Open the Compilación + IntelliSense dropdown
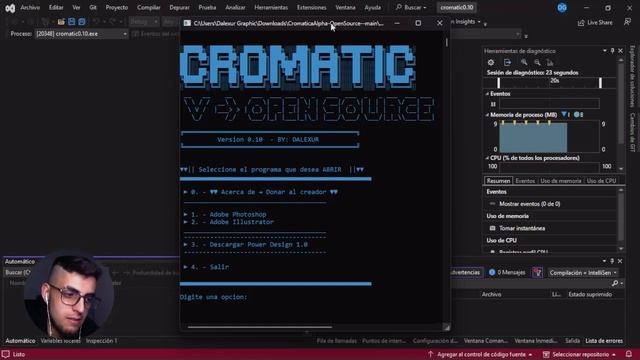This screenshot has height=360, width=640. click(x=582, y=273)
